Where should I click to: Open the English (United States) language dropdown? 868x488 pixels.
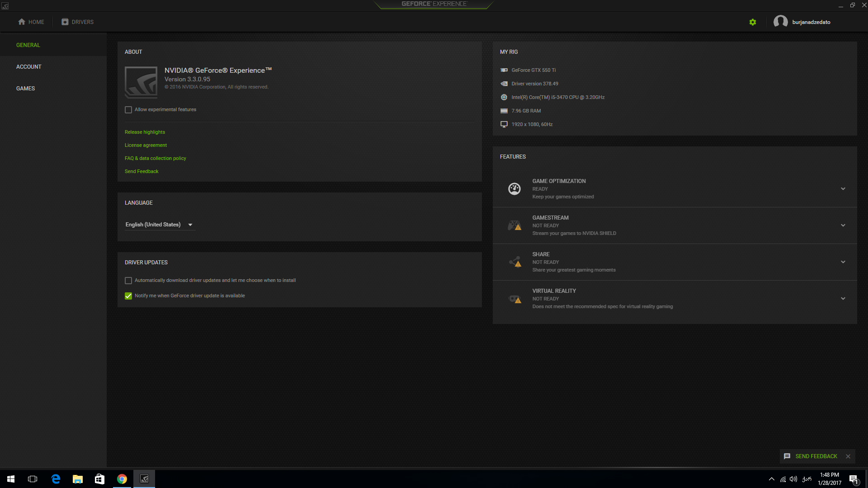159,225
